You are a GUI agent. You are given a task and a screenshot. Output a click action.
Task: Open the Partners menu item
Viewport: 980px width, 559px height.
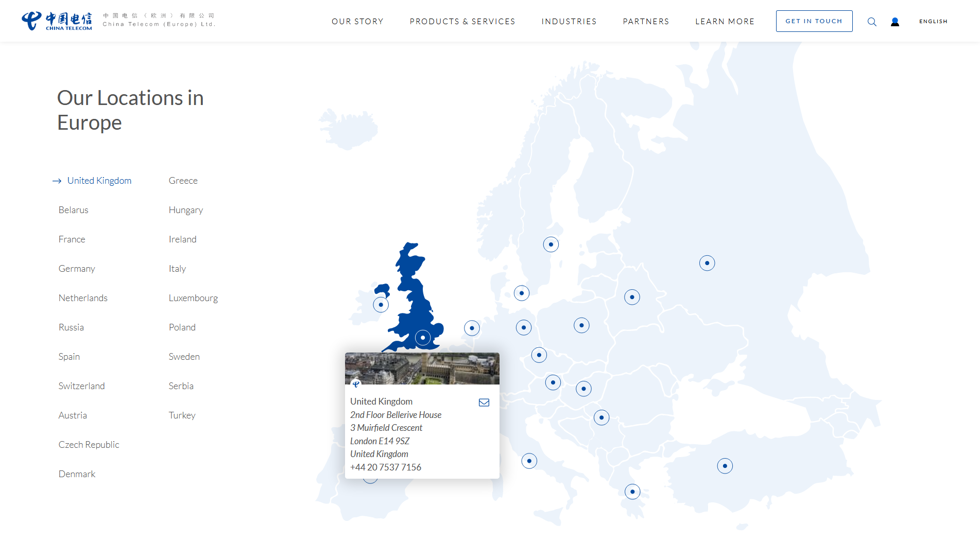(646, 22)
